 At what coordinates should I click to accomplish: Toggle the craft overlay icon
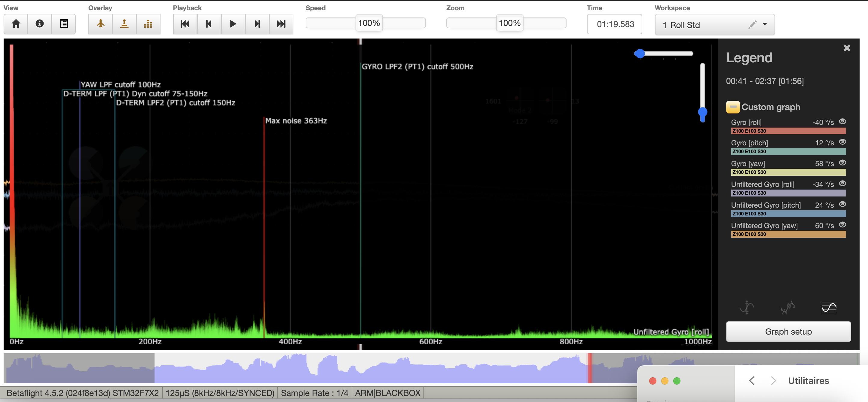click(x=100, y=24)
